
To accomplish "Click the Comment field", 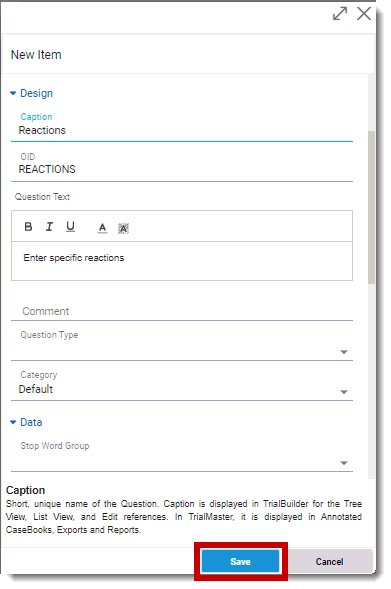I will (182, 311).
